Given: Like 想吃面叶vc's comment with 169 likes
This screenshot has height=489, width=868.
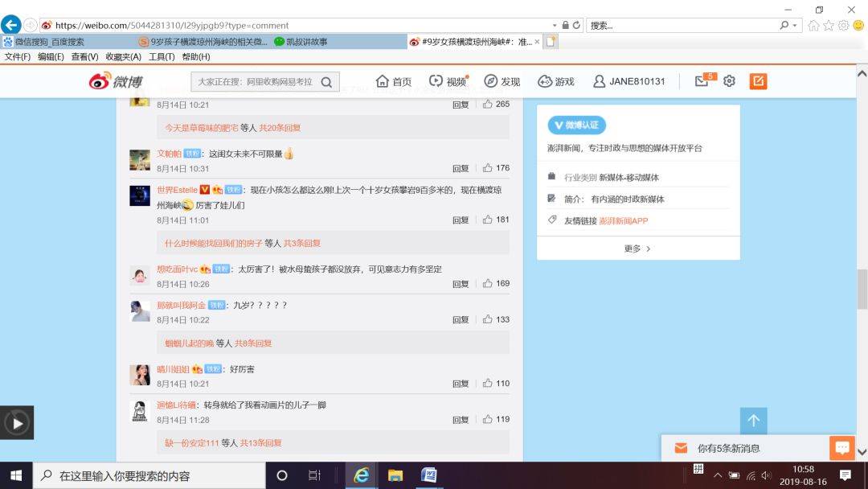Looking at the screenshot, I should 496,284.
